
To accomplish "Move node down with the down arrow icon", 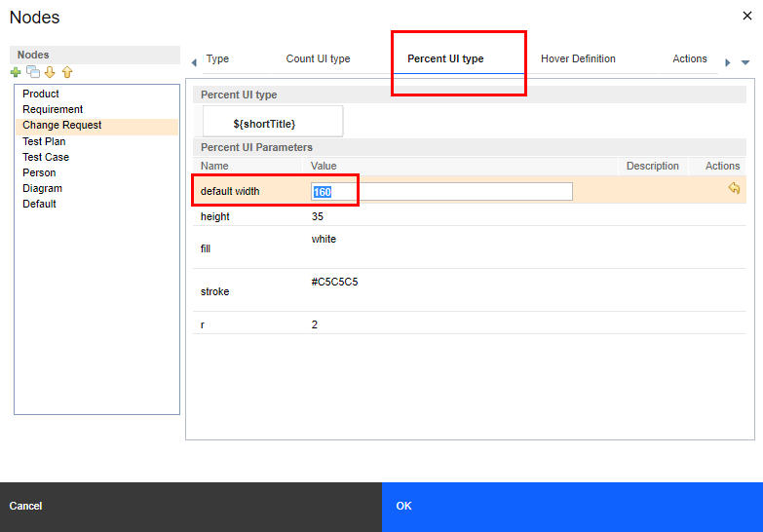I will click(x=50, y=73).
